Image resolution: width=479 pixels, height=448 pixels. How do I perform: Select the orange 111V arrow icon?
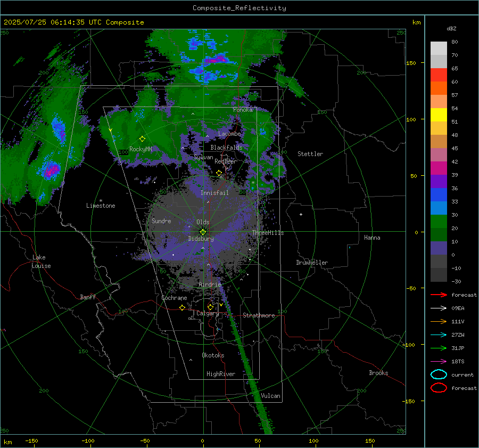[439, 321]
